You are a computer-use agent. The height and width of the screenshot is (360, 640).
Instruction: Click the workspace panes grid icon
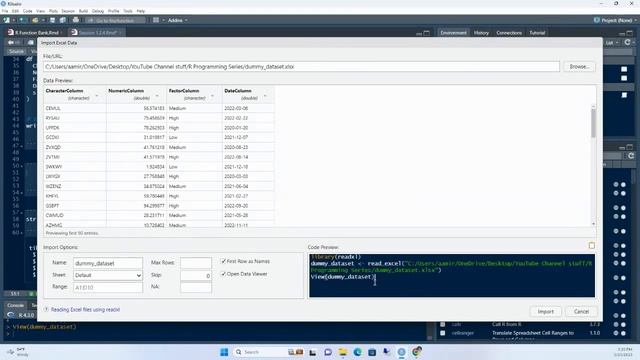tap(156, 20)
